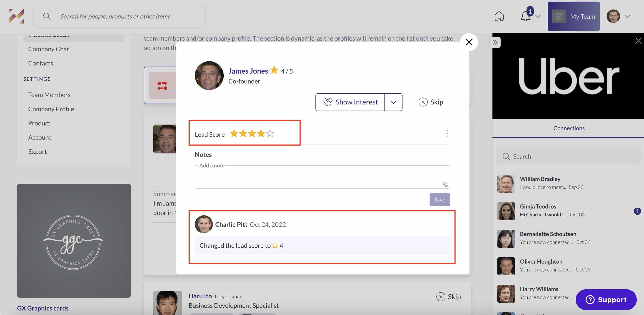
Task: Set lead score to three stars
Action: [x=252, y=134]
